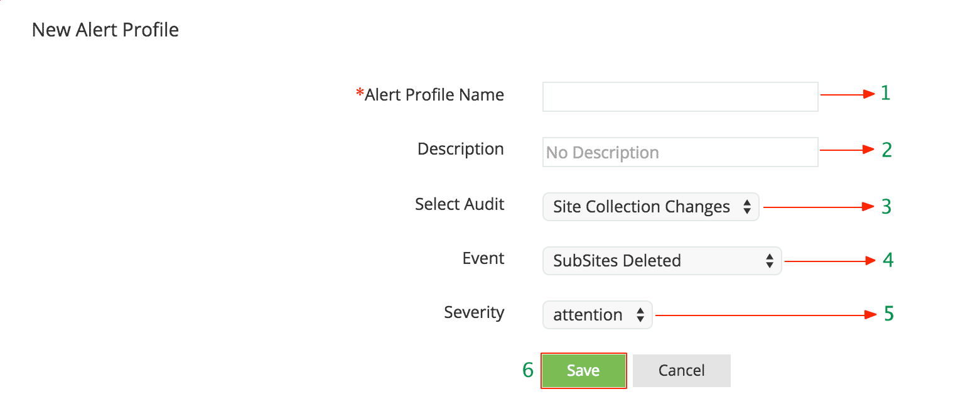This screenshot has width=980, height=411.
Task: Open the Severity dropdown set to attention
Action: pyautogui.click(x=597, y=315)
